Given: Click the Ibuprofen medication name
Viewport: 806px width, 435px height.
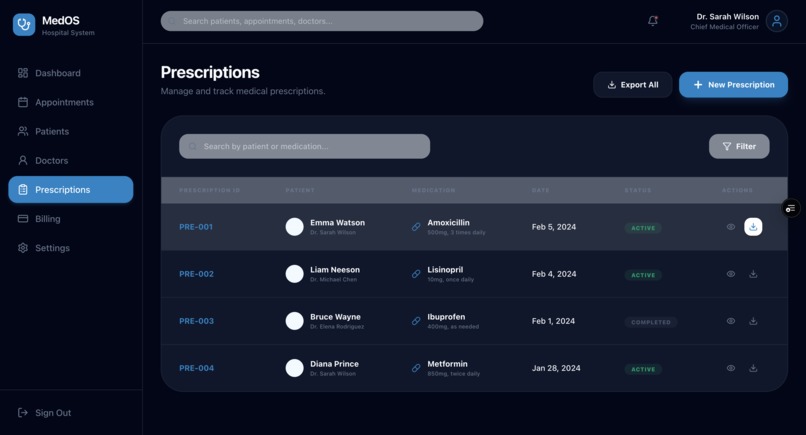Looking at the screenshot, I should click(446, 317).
